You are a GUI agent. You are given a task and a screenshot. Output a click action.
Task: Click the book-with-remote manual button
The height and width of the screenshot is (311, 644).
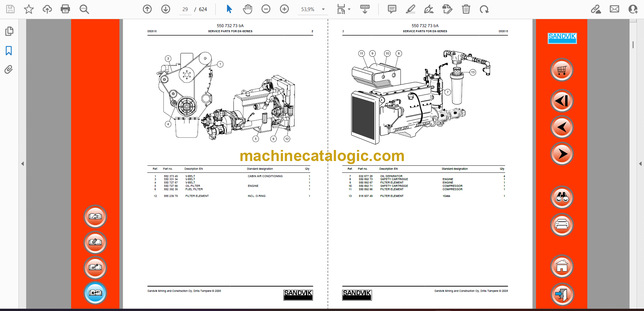click(x=95, y=242)
